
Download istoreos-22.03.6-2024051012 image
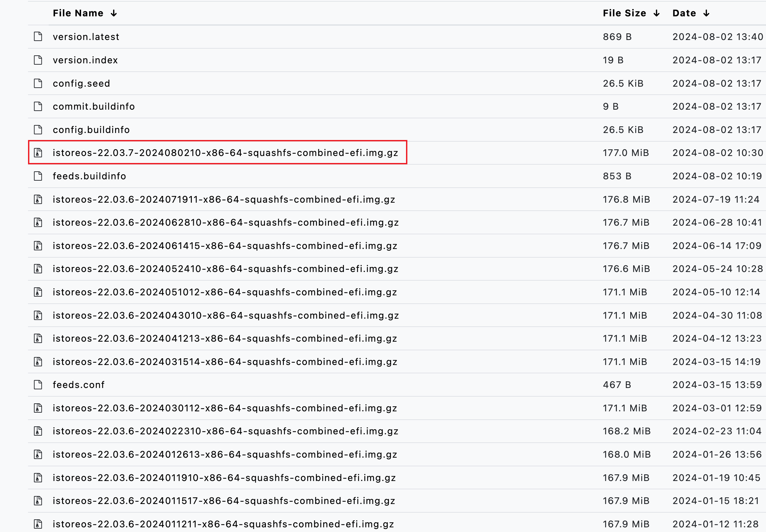point(225,292)
